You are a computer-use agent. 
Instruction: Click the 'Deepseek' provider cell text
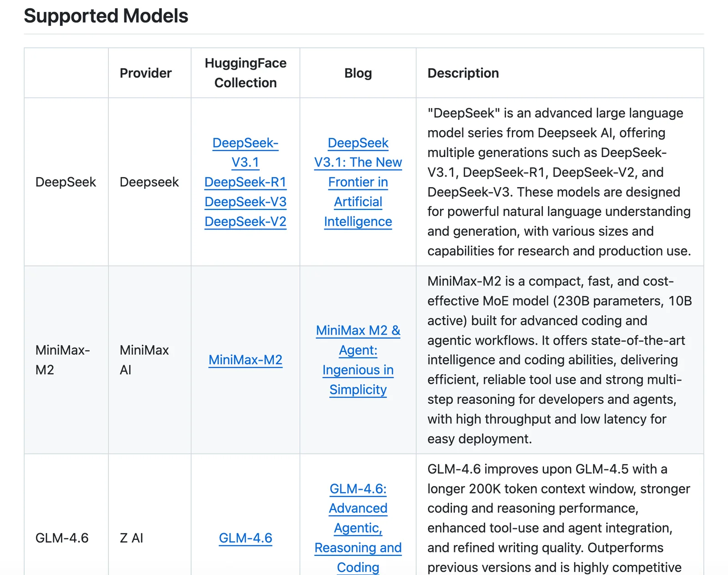point(149,182)
